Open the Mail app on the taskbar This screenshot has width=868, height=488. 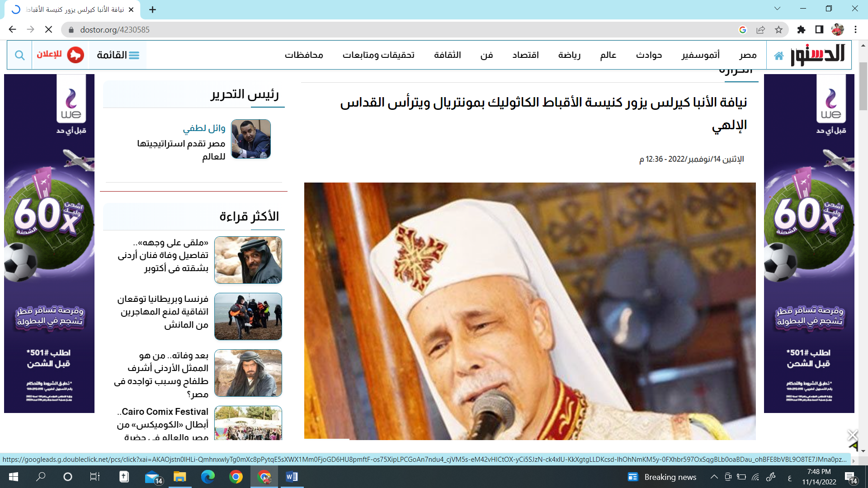click(x=153, y=477)
